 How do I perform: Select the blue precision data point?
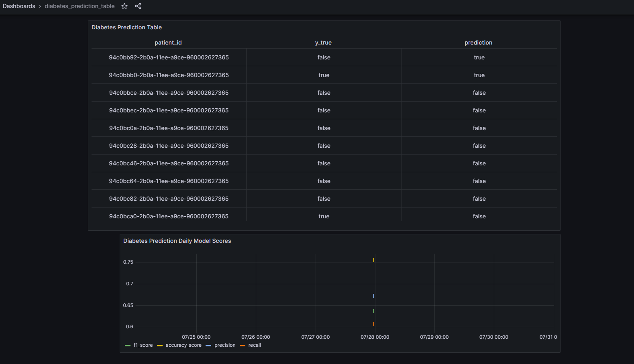pyautogui.click(x=373, y=296)
